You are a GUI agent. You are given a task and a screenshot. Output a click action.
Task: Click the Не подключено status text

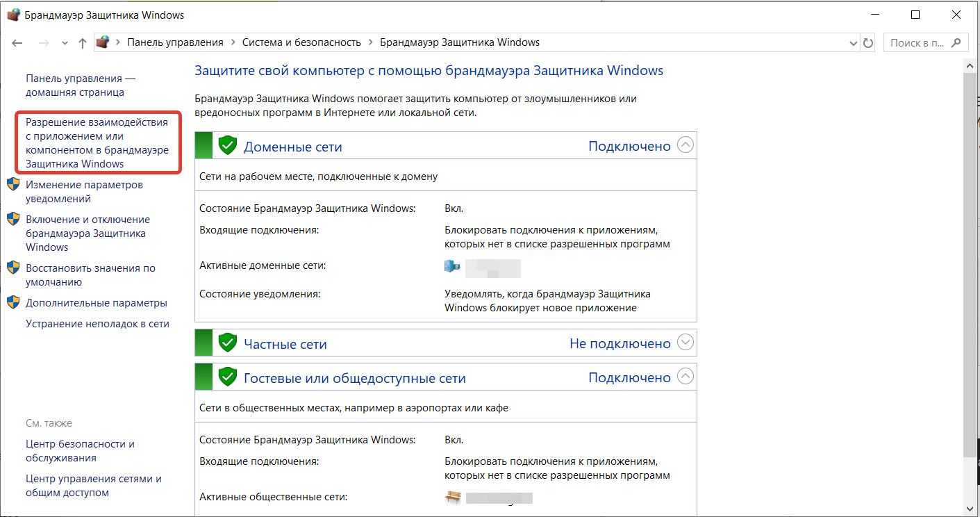pos(620,344)
